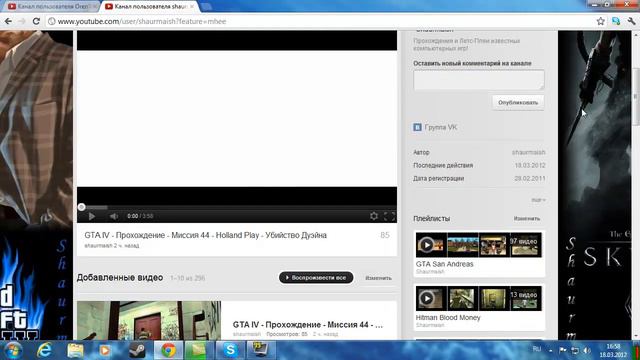Viewport: 640px width, 360px height.
Task: Open the GTA IV Миссия 44 video thumbnail
Action: click(149, 321)
